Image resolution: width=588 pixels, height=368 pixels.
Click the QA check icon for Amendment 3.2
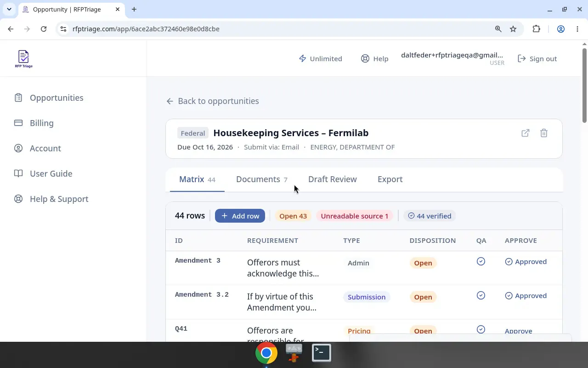[x=481, y=295]
